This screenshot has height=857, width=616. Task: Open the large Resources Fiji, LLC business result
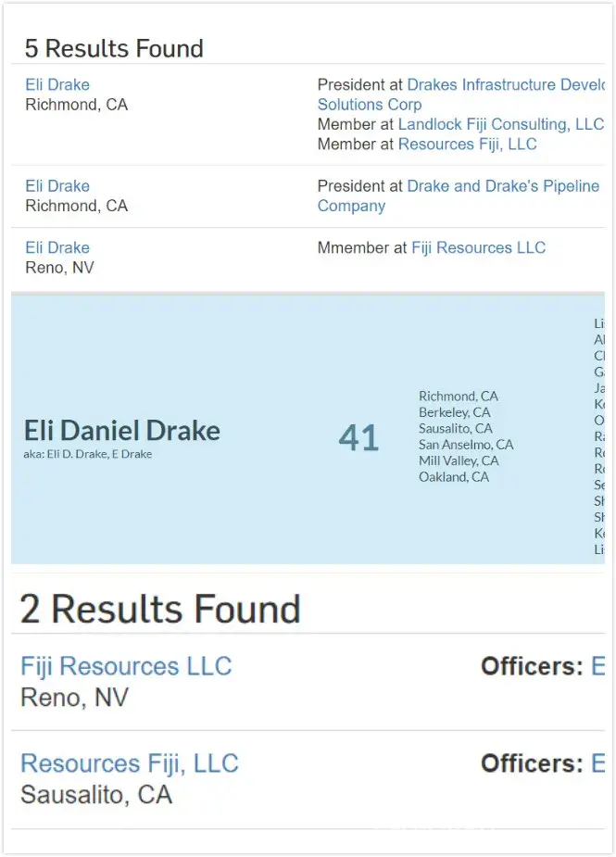click(130, 763)
